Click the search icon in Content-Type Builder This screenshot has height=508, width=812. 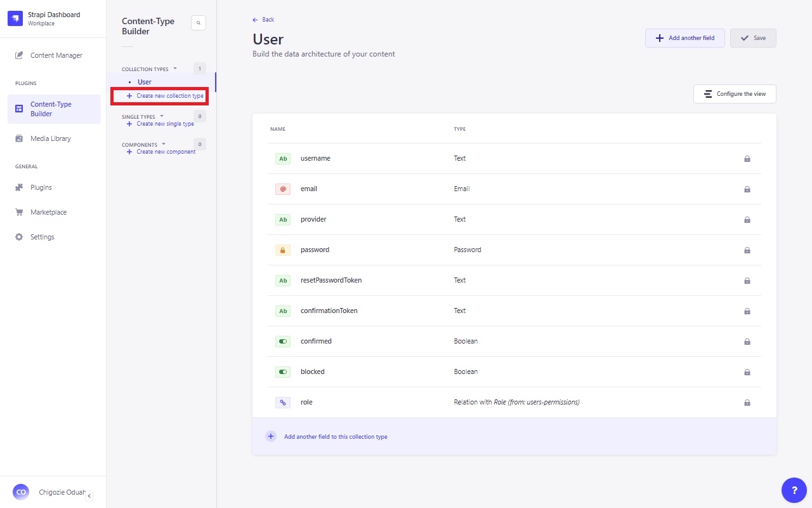tap(199, 23)
